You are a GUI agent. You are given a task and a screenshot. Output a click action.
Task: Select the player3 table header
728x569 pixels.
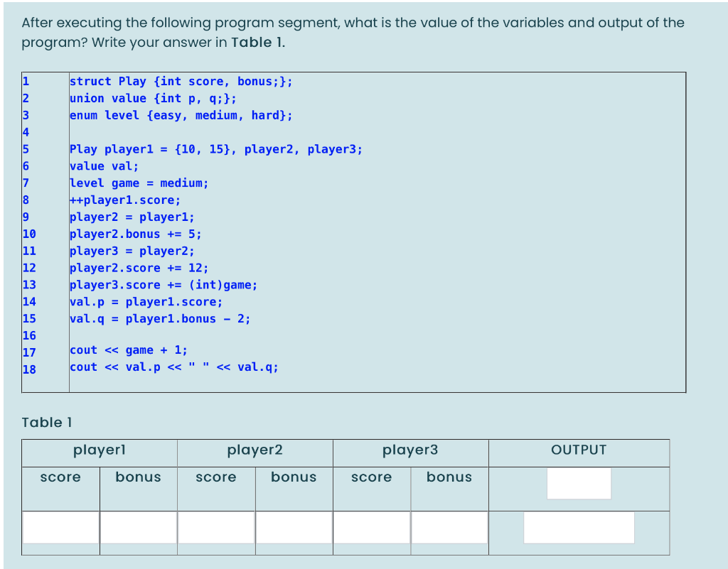410,450
